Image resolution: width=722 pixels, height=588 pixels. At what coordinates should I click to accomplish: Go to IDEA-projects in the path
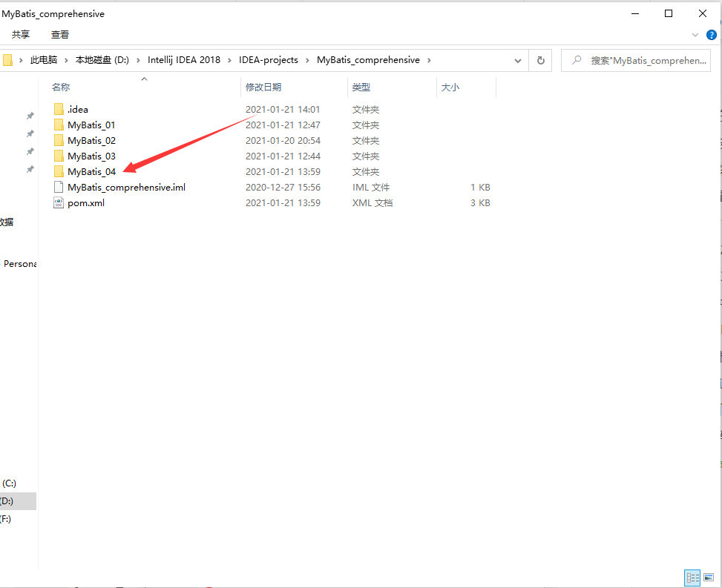269,60
